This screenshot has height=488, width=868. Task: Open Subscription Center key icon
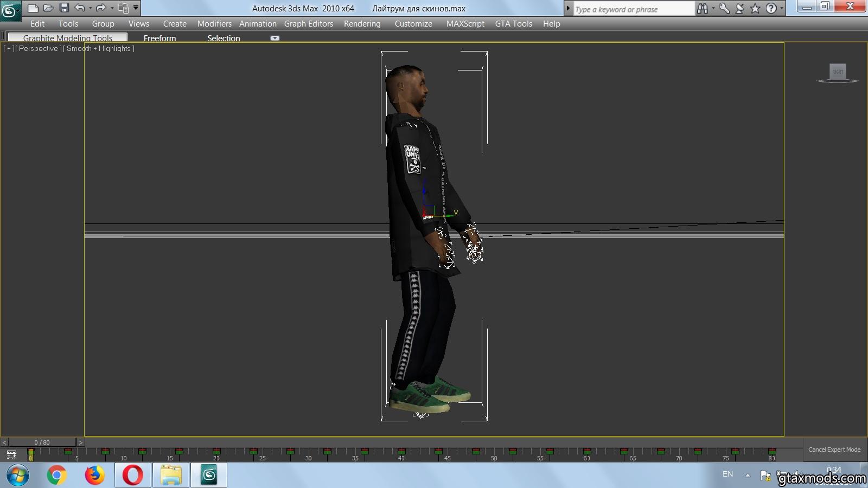(x=724, y=9)
